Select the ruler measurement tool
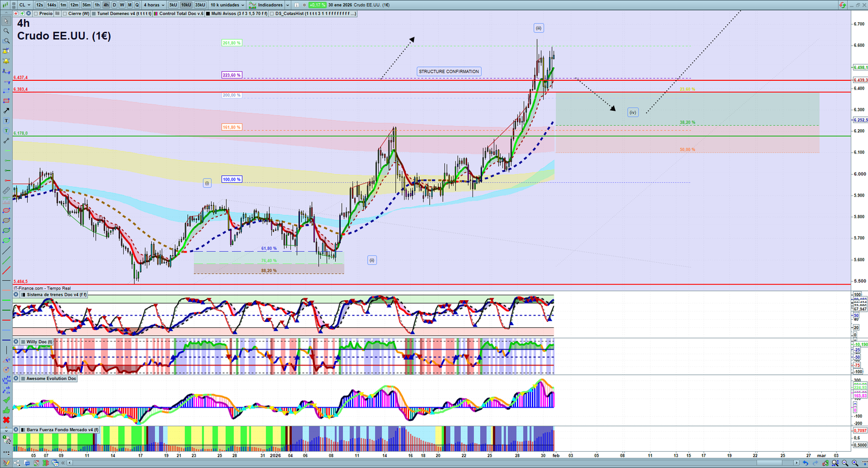 [x=7, y=191]
